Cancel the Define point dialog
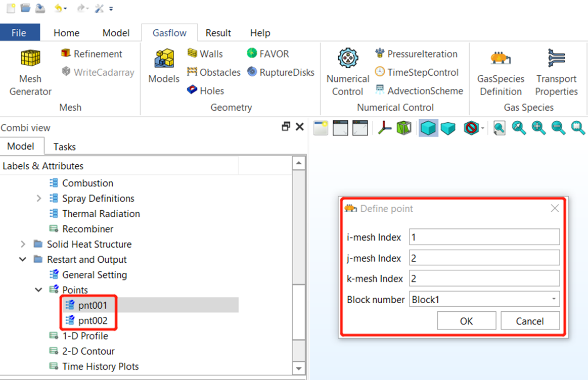This screenshot has height=380, width=588. (x=530, y=321)
